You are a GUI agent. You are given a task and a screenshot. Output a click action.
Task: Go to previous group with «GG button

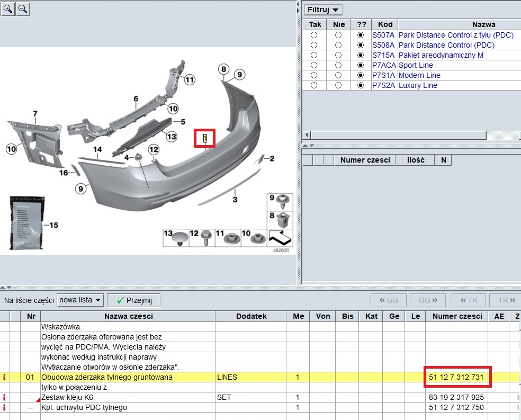tap(388, 300)
